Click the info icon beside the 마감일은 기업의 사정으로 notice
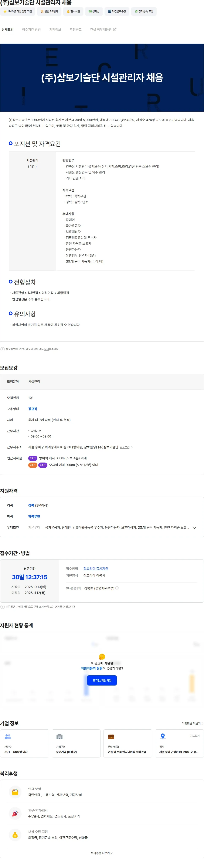204x868 pixels. [3, 607]
